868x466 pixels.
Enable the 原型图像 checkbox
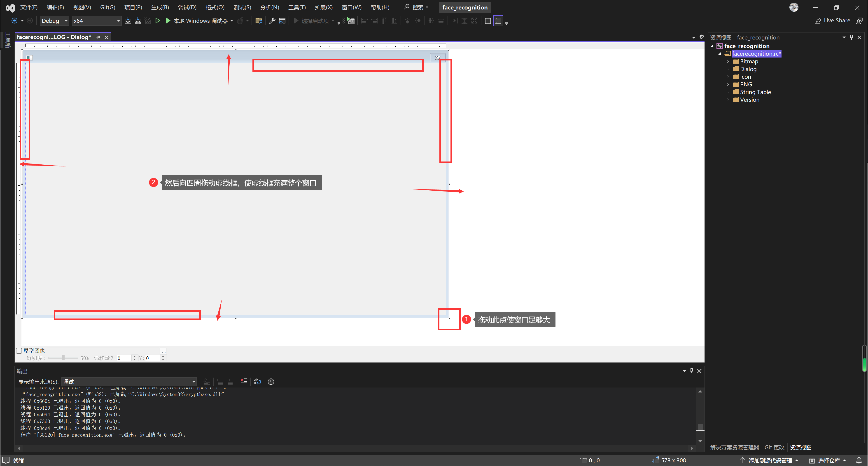click(19, 351)
